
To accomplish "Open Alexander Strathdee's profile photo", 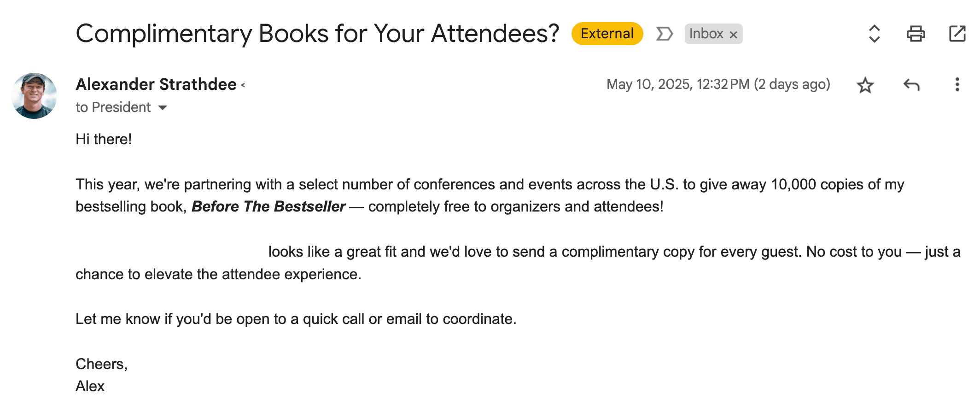I will (34, 96).
